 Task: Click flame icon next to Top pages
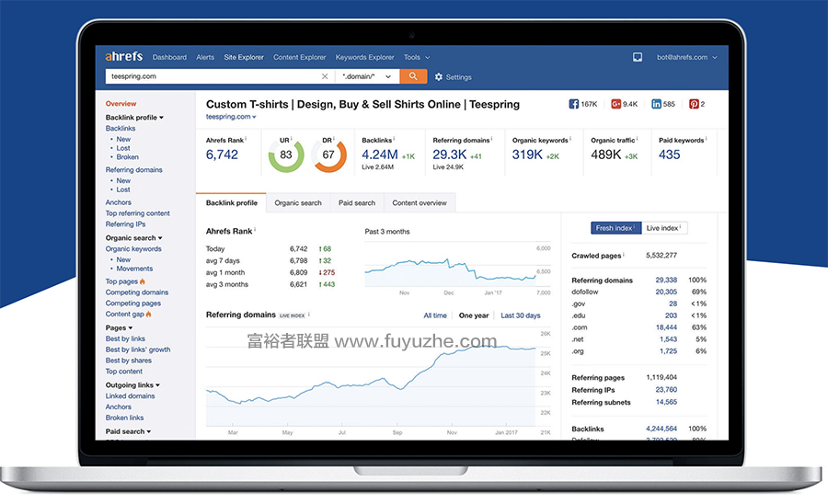point(143,281)
